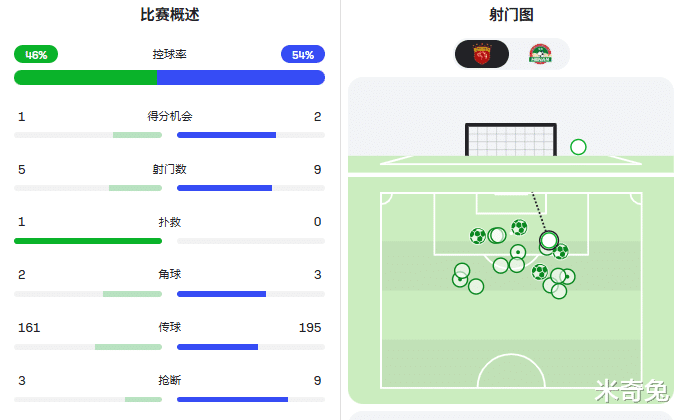Click the green portion of possession bar
Viewport: 682px width, 420px height.
point(86,77)
